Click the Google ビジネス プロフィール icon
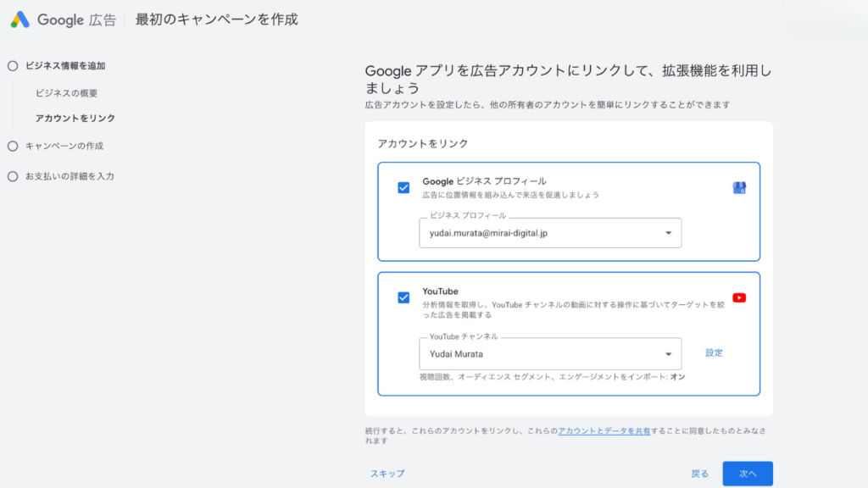Viewport: 868px width, 488px height. click(x=737, y=188)
